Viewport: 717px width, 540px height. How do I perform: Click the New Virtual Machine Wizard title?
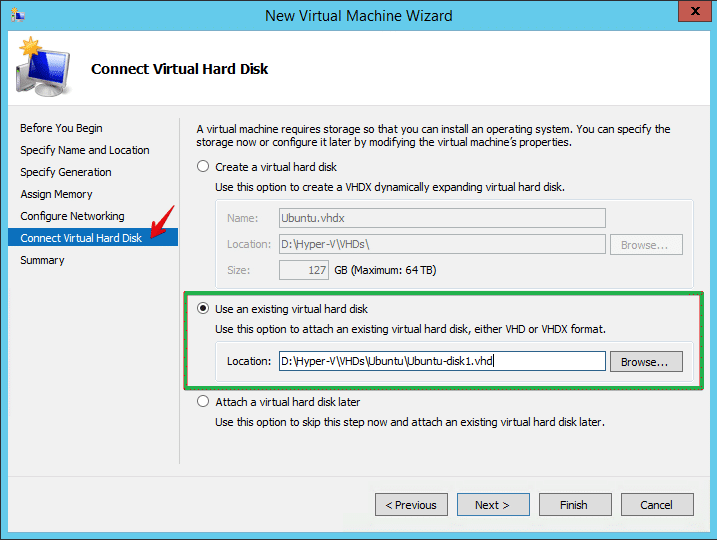pyautogui.click(x=358, y=16)
